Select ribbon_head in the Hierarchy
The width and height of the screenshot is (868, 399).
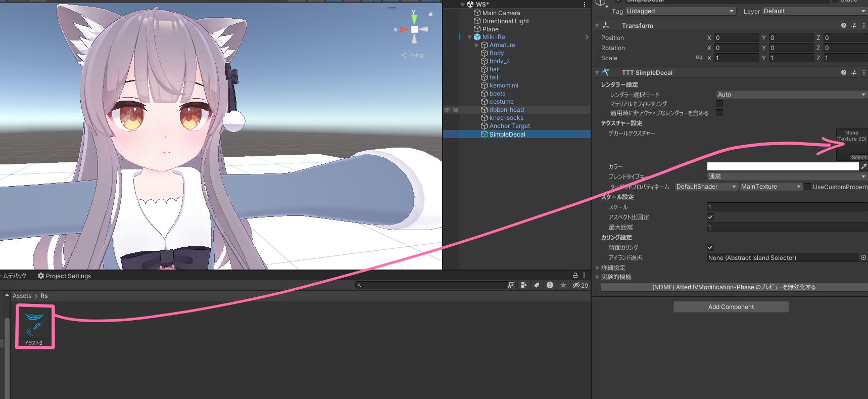click(506, 110)
